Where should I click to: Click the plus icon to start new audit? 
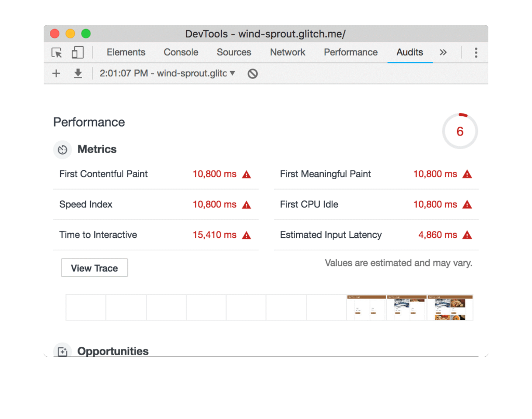pyautogui.click(x=56, y=73)
